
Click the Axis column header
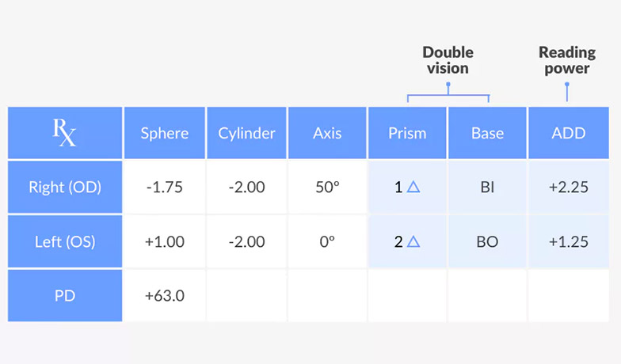coord(327,133)
